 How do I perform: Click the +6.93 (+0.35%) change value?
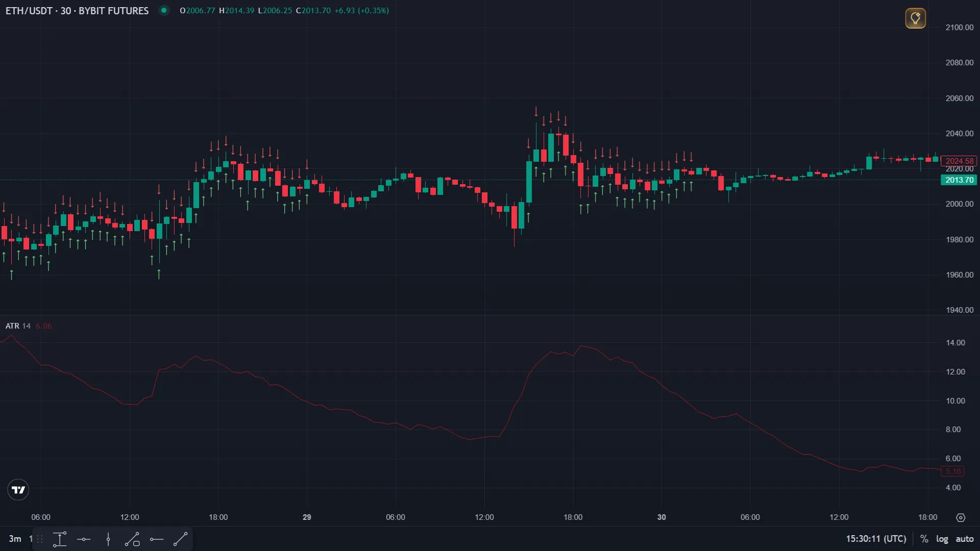(361, 11)
